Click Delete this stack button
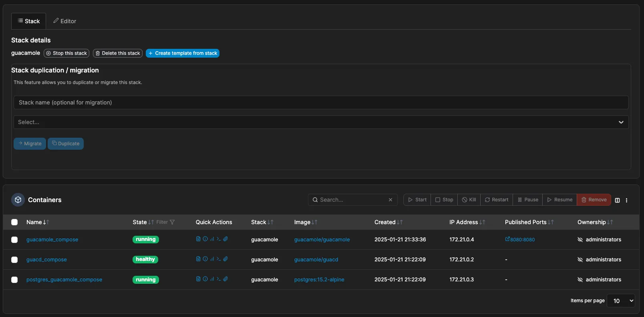644x317 pixels. tap(118, 53)
